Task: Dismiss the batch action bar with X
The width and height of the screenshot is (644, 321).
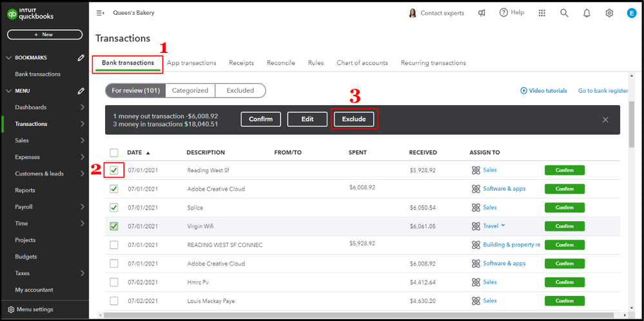Action: pyautogui.click(x=605, y=120)
